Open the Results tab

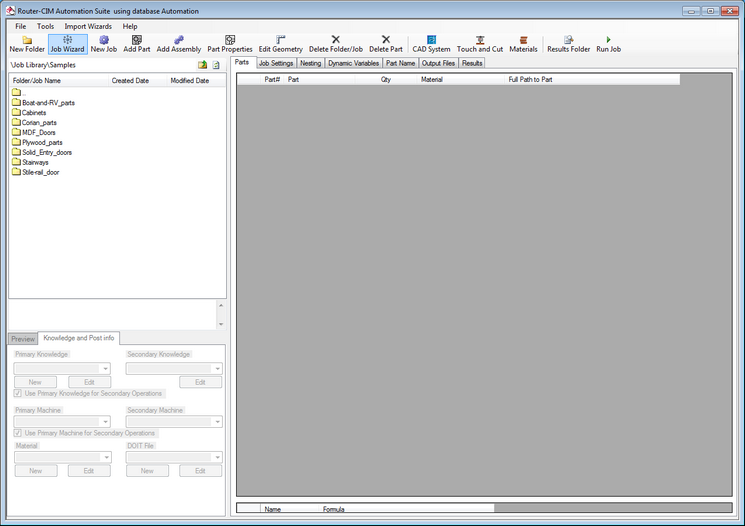(472, 63)
